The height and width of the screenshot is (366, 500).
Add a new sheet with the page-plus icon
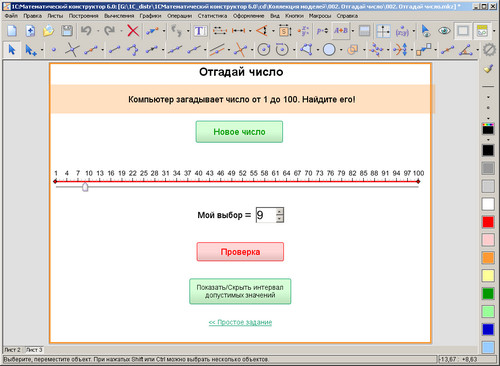pos(30,31)
